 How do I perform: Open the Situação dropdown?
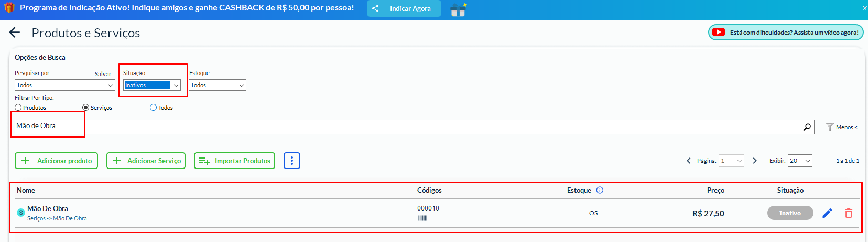click(x=152, y=85)
